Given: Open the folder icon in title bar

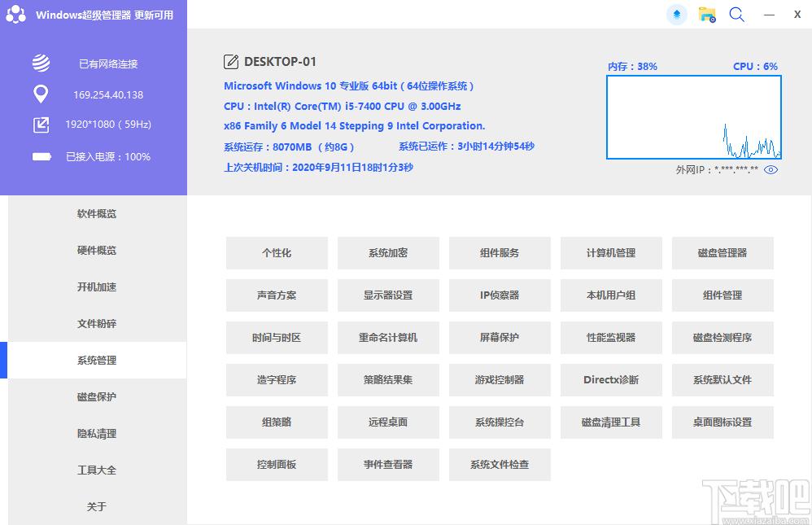Looking at the screenshot, I should tap(707, 15).
